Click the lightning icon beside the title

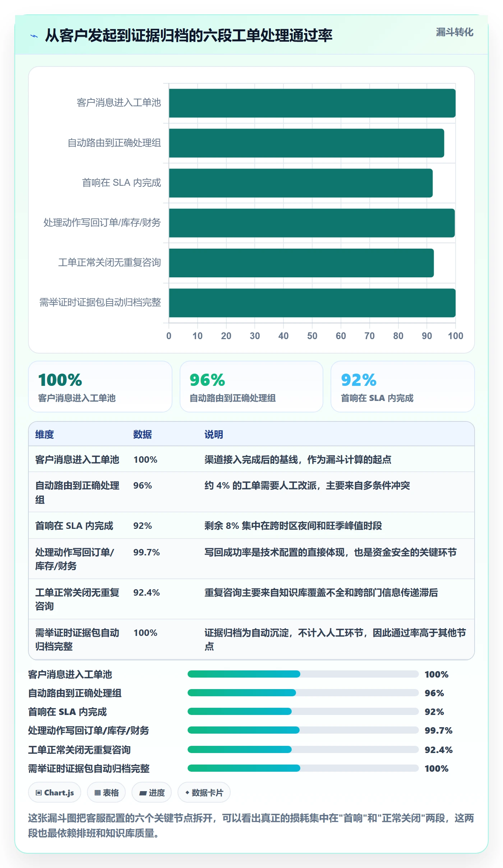[x=34, y=36]
